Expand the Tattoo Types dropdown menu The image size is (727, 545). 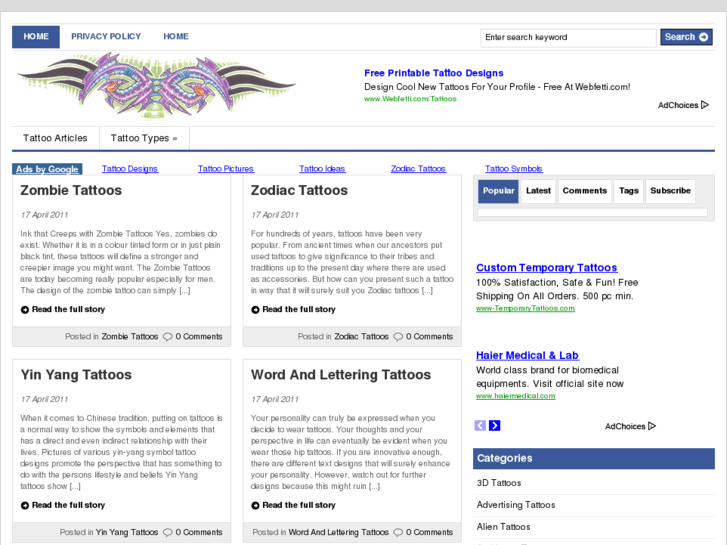pos(144,138)
